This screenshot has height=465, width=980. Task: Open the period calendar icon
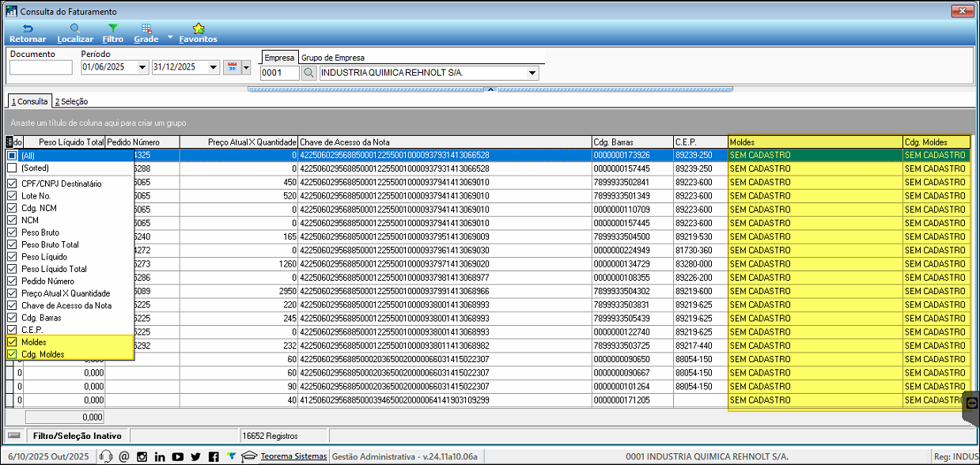point(233,67)
